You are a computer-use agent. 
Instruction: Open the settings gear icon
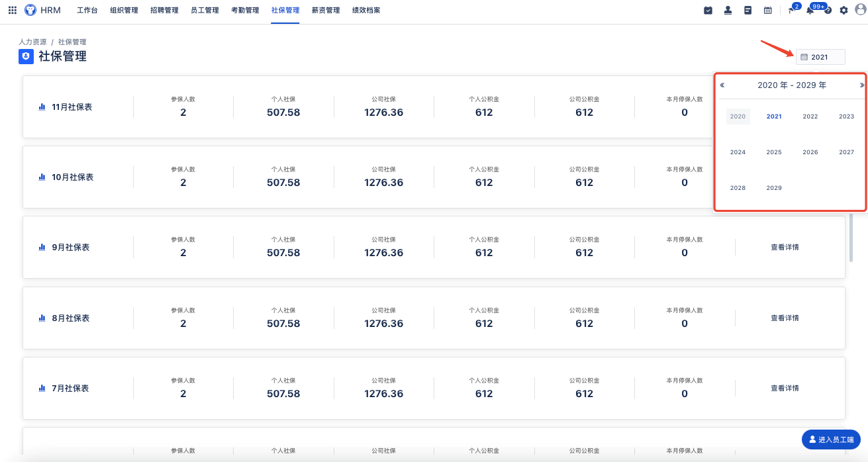(x=844, y=10)
